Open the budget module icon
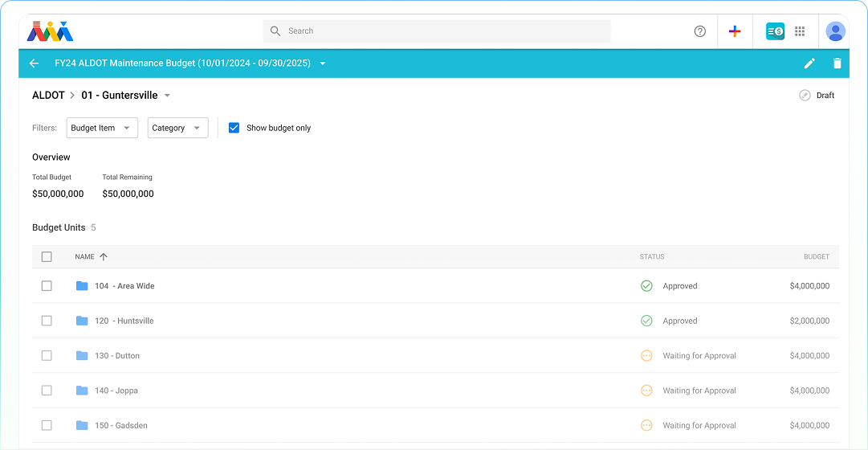 point(775,31)
